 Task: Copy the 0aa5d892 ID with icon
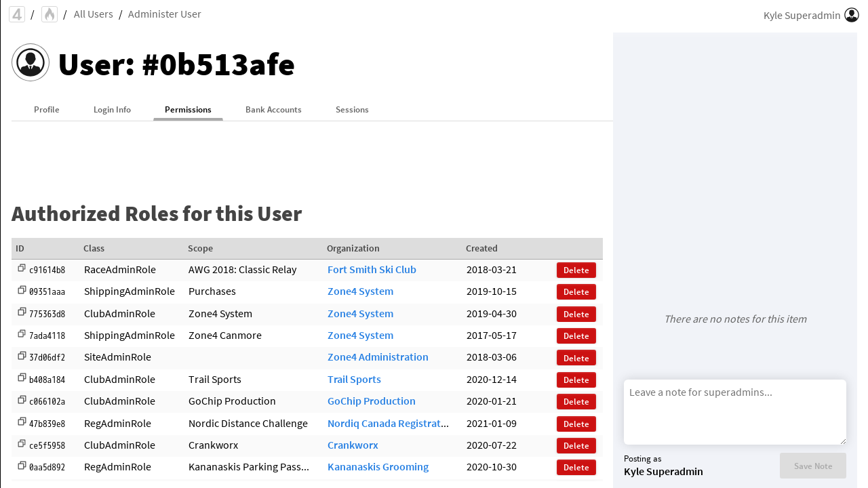point(22,466)
